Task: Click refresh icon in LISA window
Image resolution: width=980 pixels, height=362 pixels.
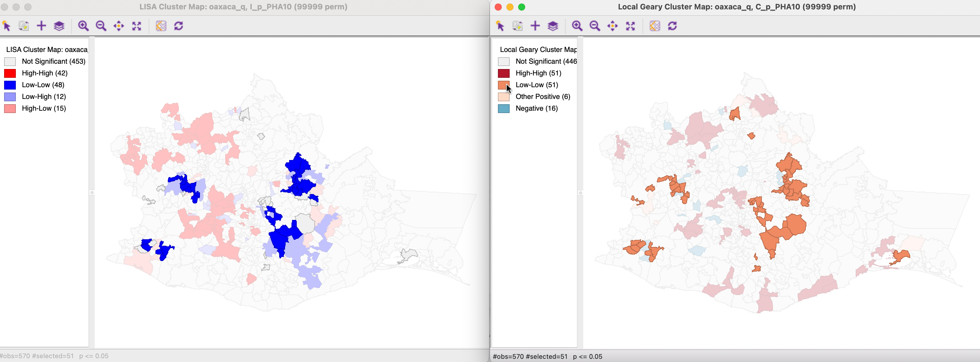Action: coord(178,26)
